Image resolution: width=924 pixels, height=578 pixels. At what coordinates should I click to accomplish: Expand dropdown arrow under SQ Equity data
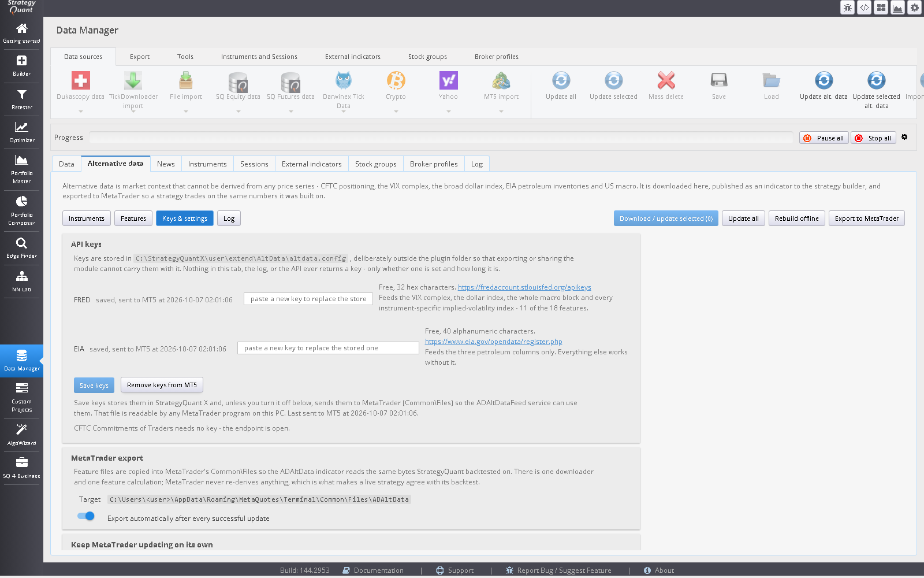pyautogui.click(x=239, y=112)
